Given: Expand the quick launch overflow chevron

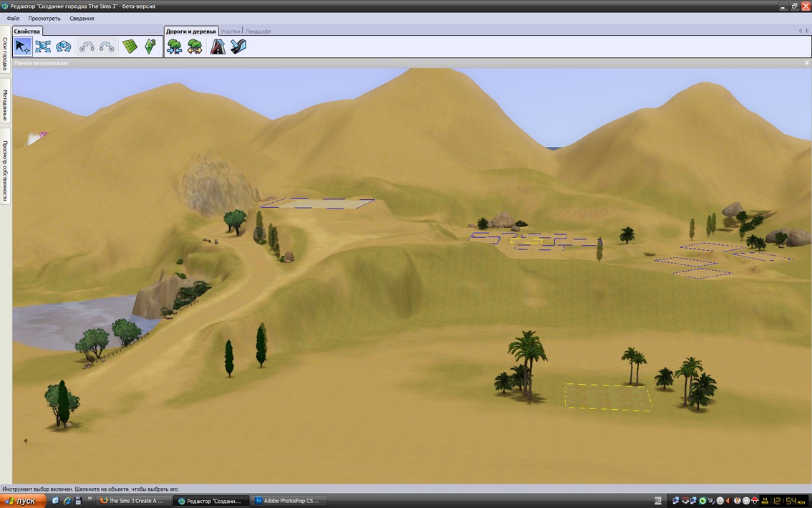Looking at the screenshot, I should coord(90,499).
